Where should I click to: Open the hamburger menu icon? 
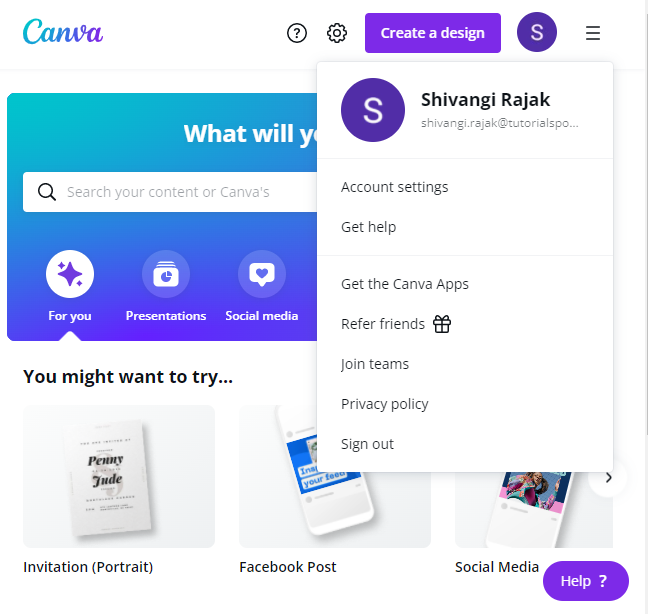[593, 33]
